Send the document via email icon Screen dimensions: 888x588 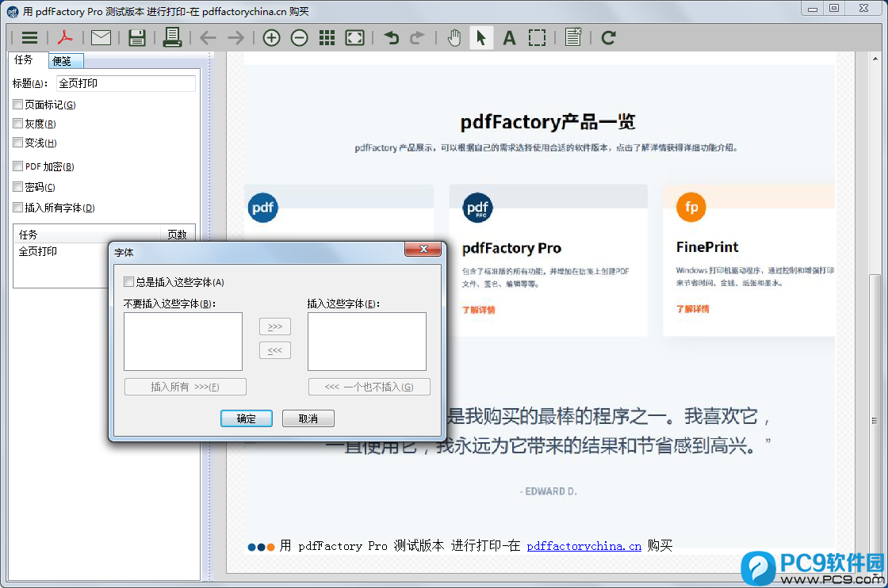101,38
